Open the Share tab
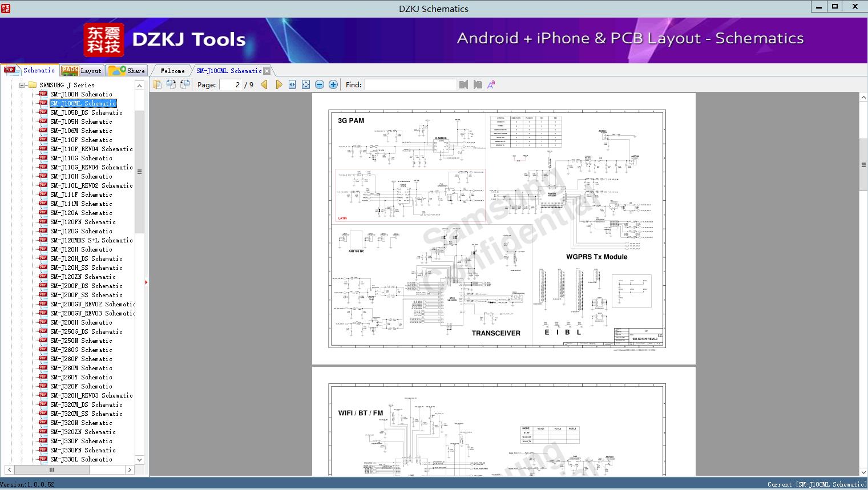Image resolution: width=868 pixels, height=490 pixels. 128,71
